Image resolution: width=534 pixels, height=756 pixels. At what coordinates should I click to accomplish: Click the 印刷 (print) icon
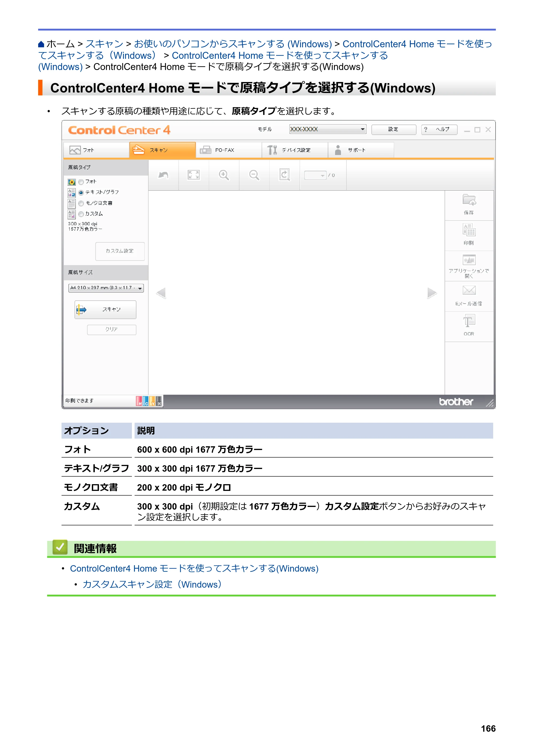pyautogui.click(x=469, y=230)
